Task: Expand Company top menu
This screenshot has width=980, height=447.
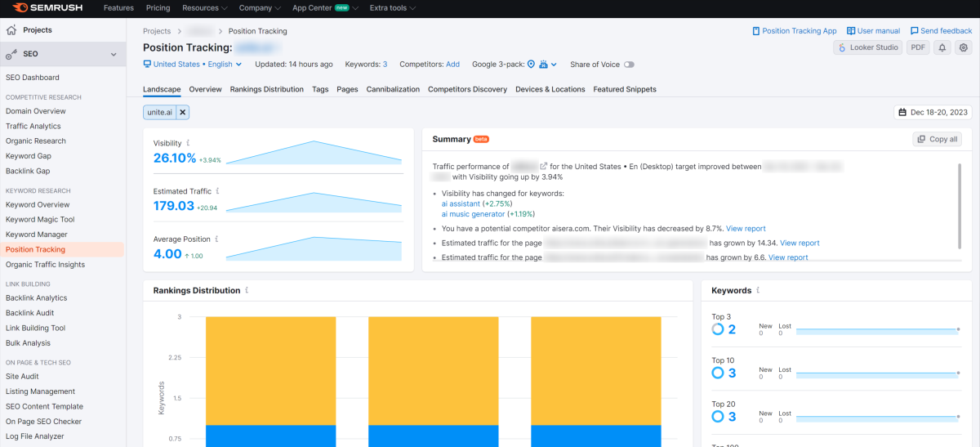Action: 260,8
